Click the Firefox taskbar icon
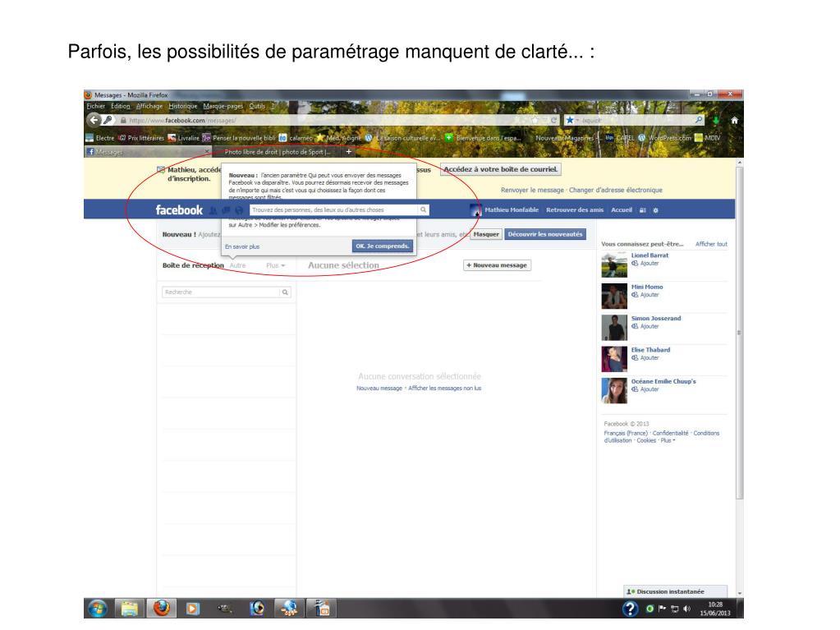Screen dimensions: 840x630 161,609
